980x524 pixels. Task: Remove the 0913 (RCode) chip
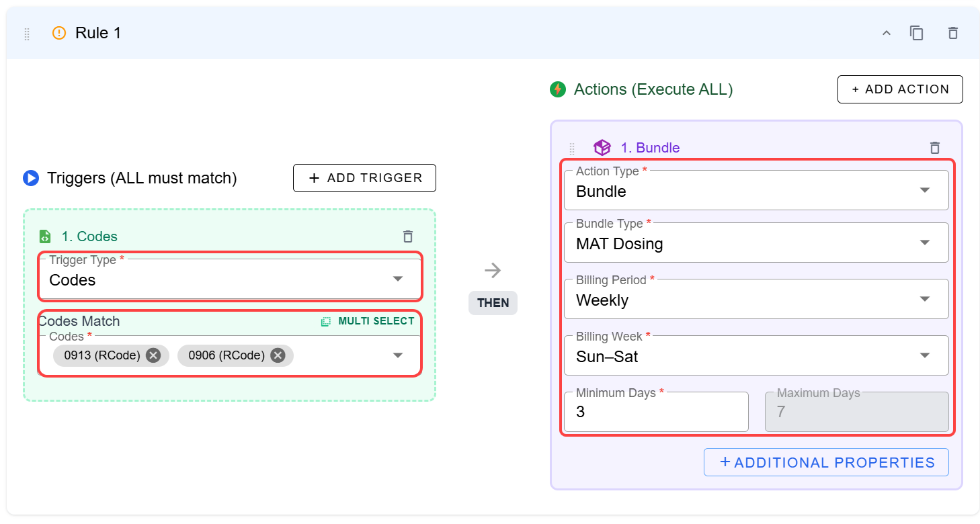point(153,355)
